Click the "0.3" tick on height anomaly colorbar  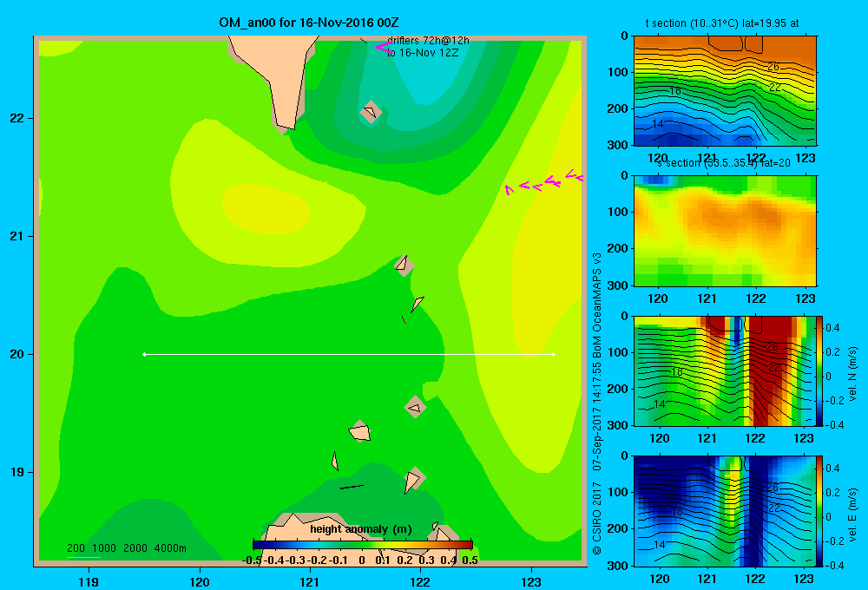[x=427, y=560]
